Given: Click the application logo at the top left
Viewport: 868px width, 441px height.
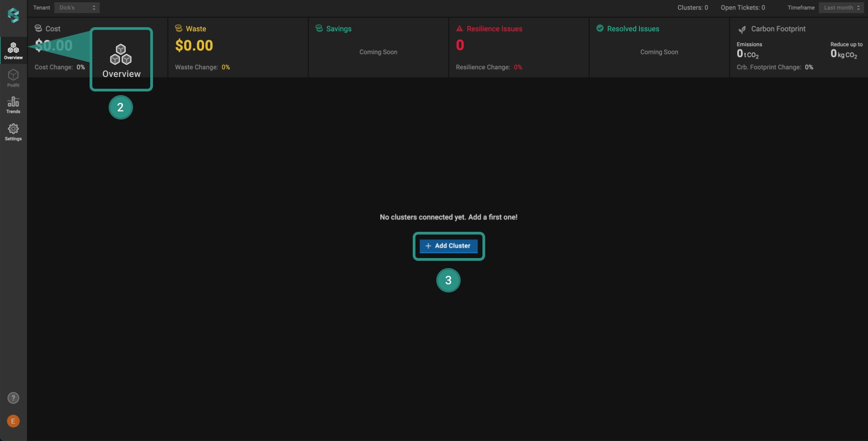Looking at the screenshot, I should tap(13, 15).
